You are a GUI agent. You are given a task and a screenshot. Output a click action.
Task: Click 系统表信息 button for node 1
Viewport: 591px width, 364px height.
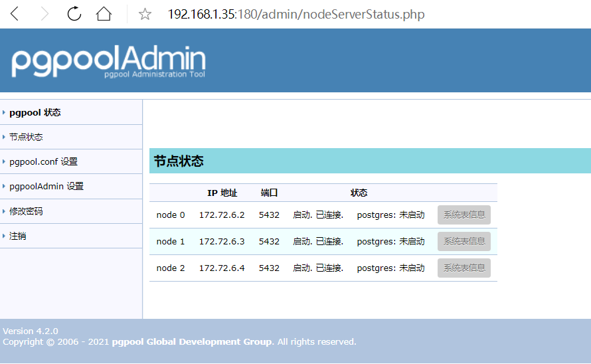[464, 241]
